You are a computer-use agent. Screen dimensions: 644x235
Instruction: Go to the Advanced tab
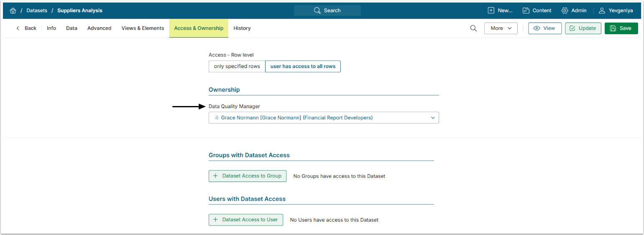(x=99, y=28)
